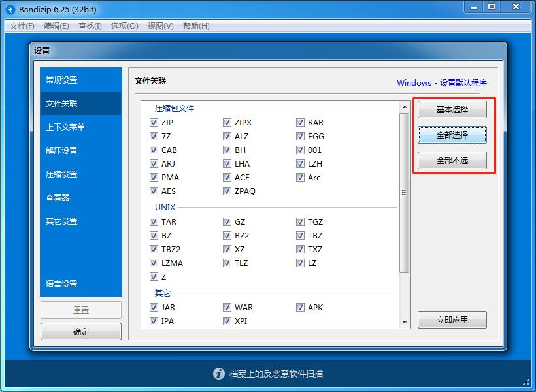Image resolution: width=536 pixels, height=392 pixels.
Task: Toggle the LZH checkbox
Action: coord(300,163)
